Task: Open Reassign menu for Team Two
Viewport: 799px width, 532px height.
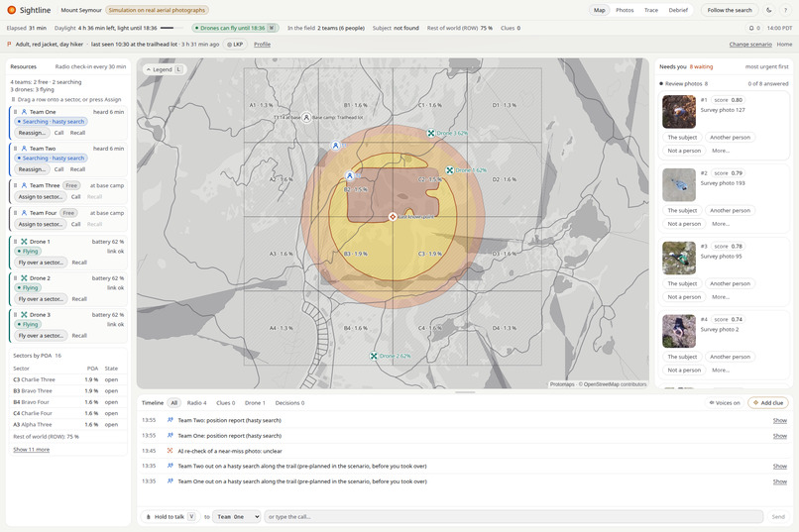Action: point(32,169)
